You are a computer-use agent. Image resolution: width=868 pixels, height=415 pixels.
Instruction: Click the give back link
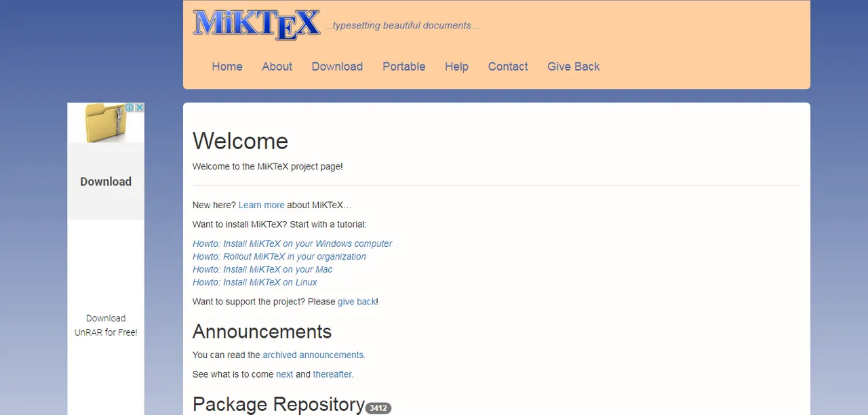point(357,301)
